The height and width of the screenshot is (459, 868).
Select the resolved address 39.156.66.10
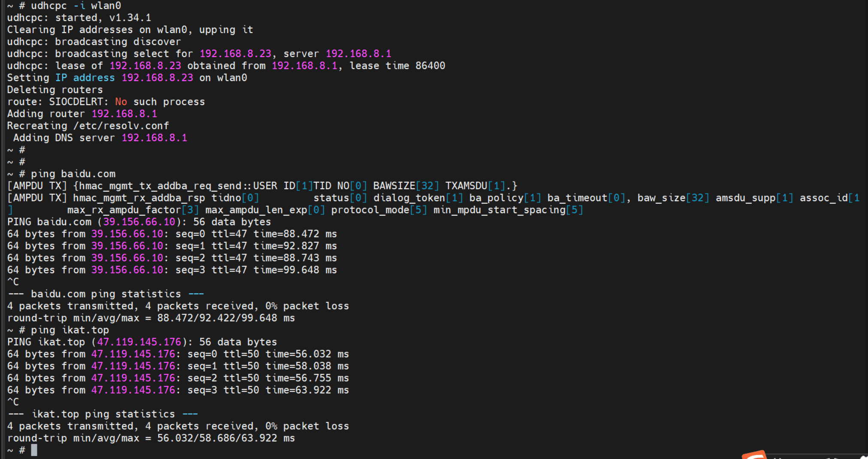(138, 222)
